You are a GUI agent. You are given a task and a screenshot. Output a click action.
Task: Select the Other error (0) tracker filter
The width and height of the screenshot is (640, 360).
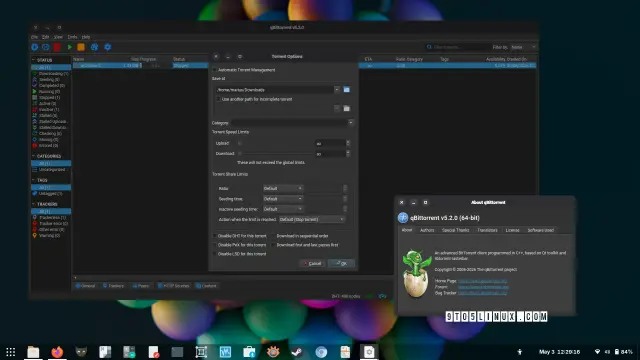click(x=51, y=229)
